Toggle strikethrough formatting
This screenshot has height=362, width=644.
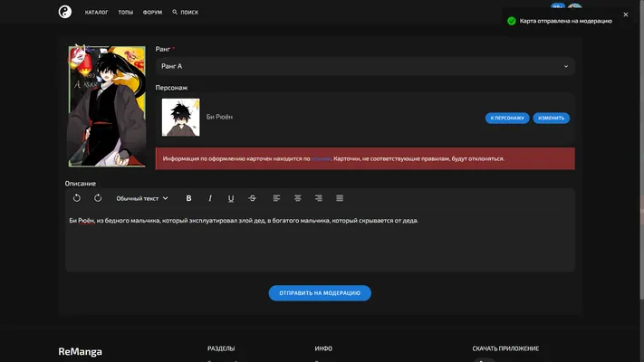point(252,198)
